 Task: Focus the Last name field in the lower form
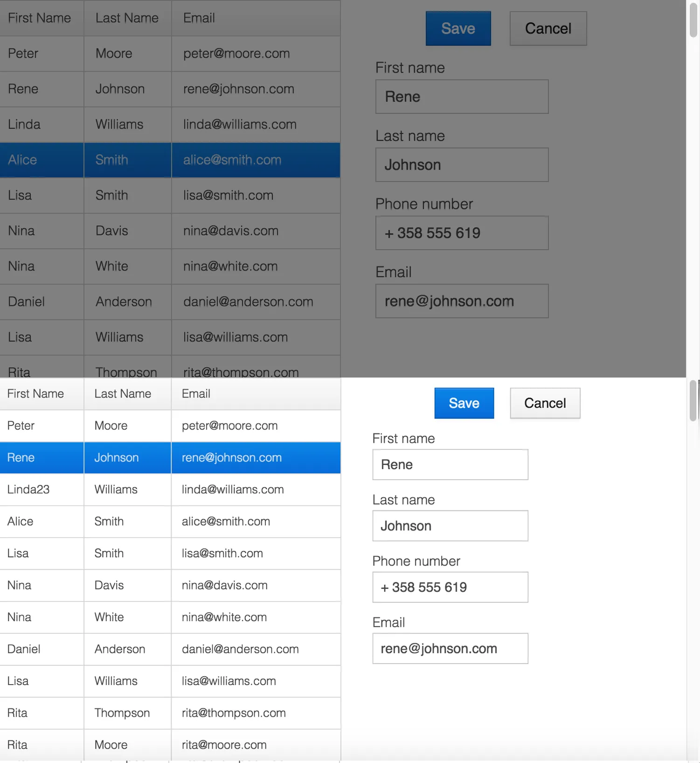tap(450, 526)
